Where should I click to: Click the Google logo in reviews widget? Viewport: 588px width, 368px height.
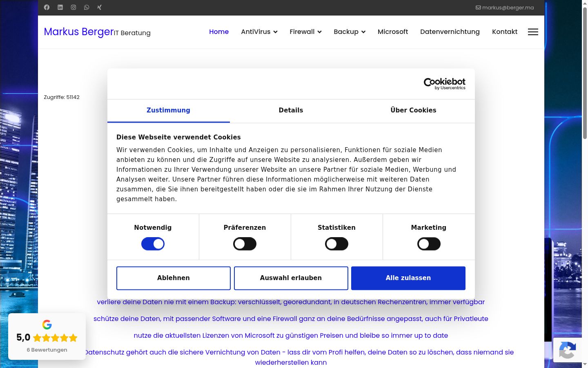47,325
